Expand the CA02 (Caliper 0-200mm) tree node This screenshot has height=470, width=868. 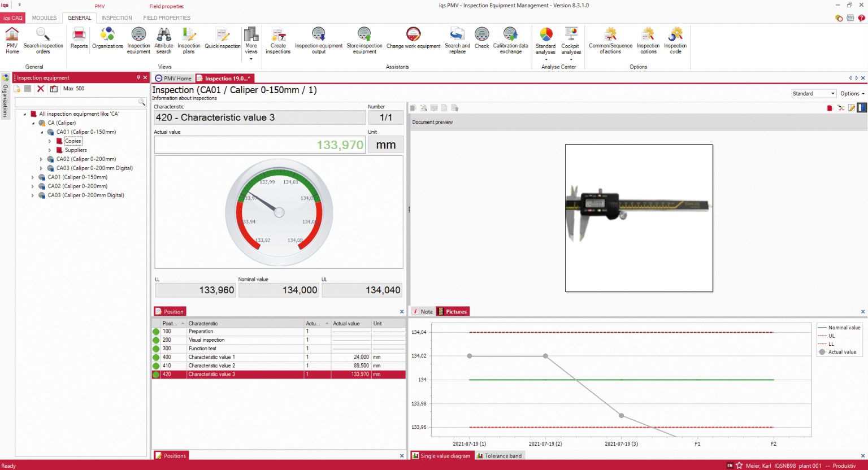pos(41,159)
